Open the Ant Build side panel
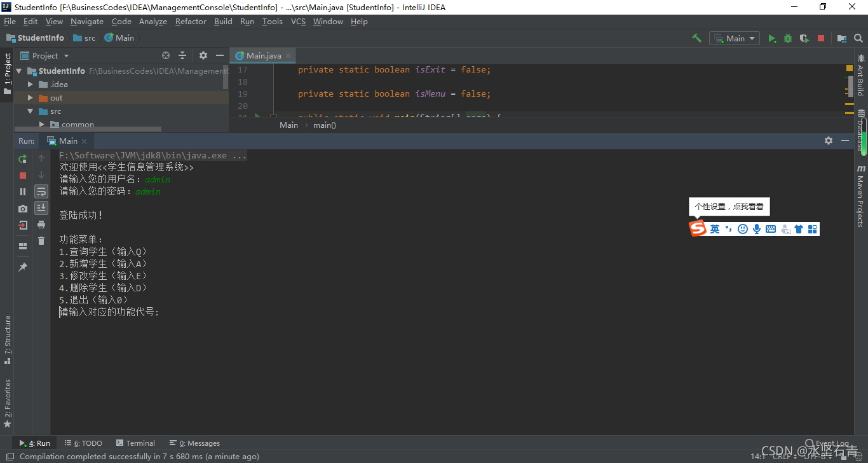This screenshot has height=463, width=868. [861, 75]
